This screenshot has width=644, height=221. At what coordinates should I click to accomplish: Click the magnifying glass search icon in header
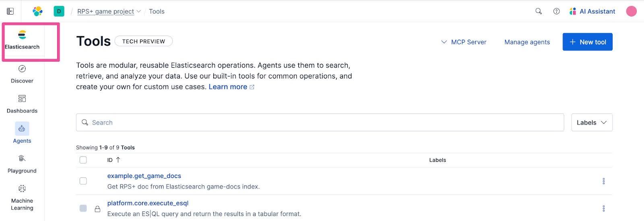click(x=539, y=11)
